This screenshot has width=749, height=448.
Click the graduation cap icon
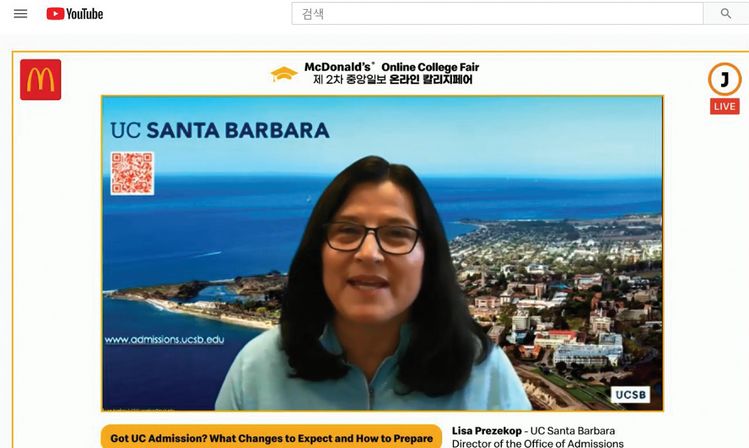pos(284,74)
